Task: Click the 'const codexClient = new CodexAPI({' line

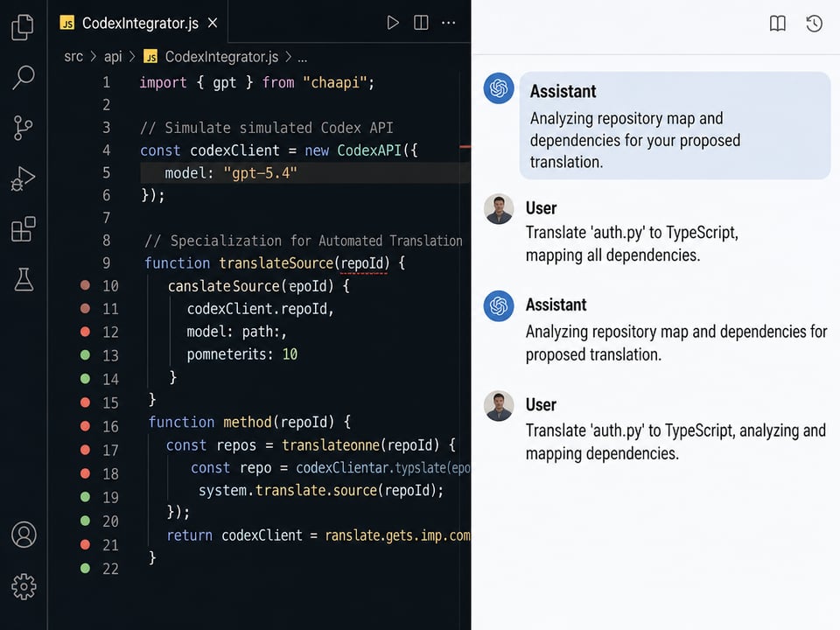Action: click(x=278, y=150)
